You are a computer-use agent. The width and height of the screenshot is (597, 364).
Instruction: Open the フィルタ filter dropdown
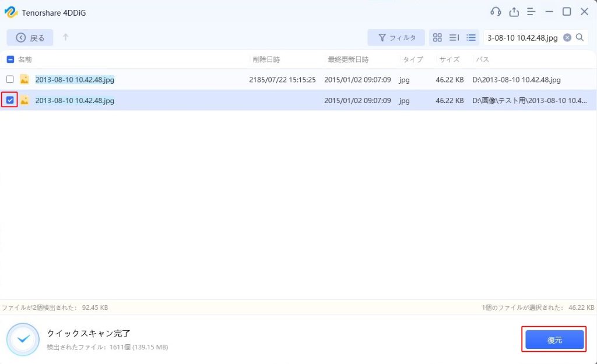396,38
